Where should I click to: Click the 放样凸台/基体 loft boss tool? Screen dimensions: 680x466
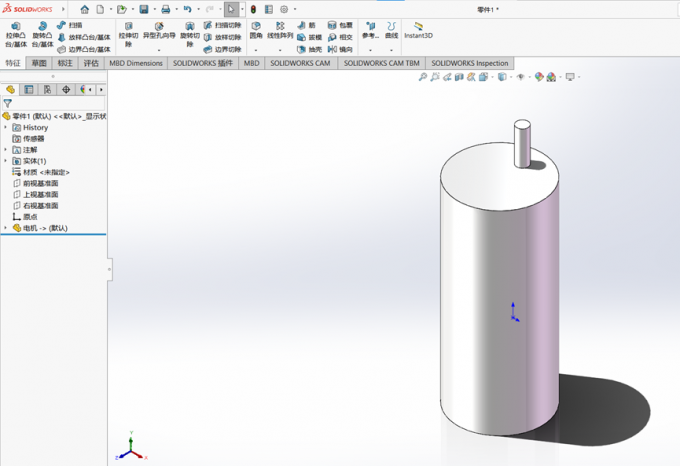tap(84, 37)
